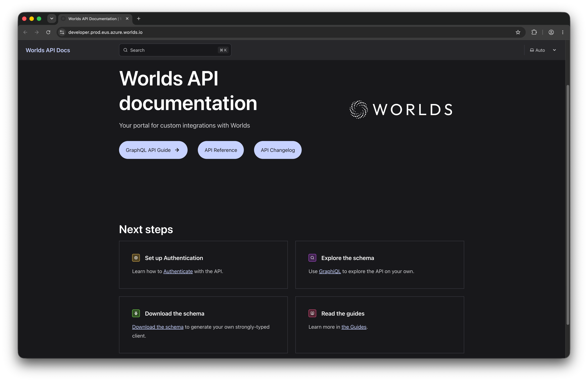The height and width of the screenshot is (382, 588).
Task: Click the Set up Authentication card title
Action: (174, 258)
